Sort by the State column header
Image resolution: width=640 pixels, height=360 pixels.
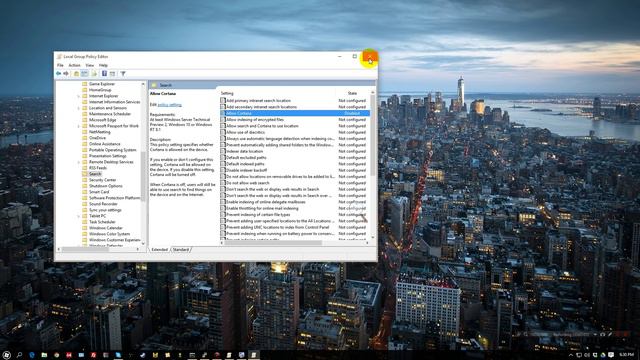pyautogui.click(x=352, y=93)
